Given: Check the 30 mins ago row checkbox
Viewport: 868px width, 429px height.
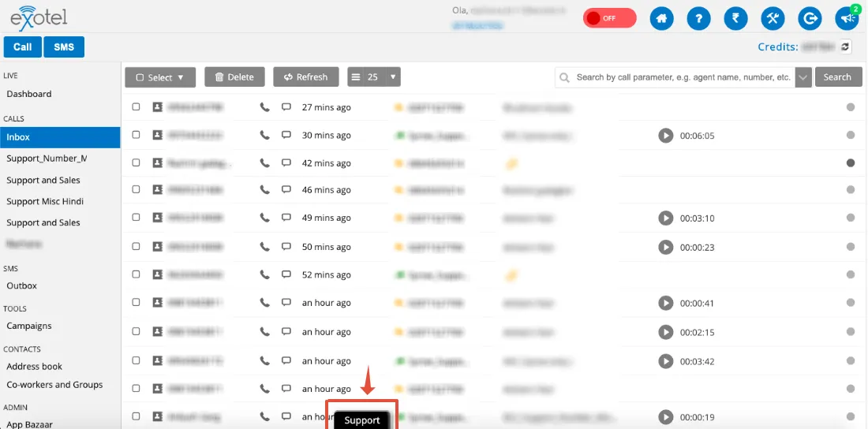Looking at the screenshot, I should tap(137, 135).
